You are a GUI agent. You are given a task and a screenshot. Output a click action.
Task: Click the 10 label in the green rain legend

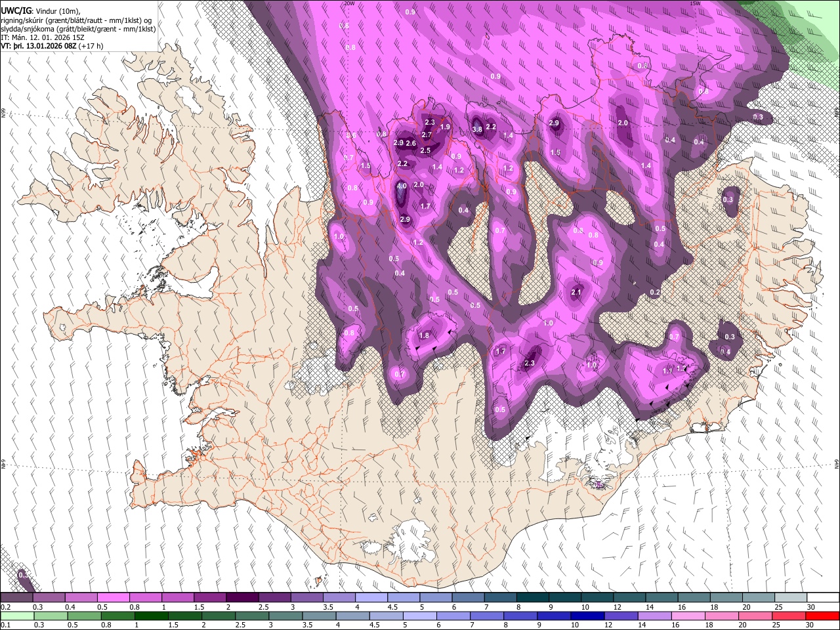tap(575, 625)
